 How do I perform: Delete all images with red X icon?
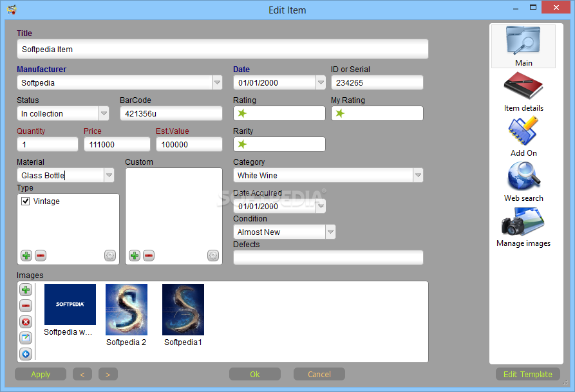point(26,322)
